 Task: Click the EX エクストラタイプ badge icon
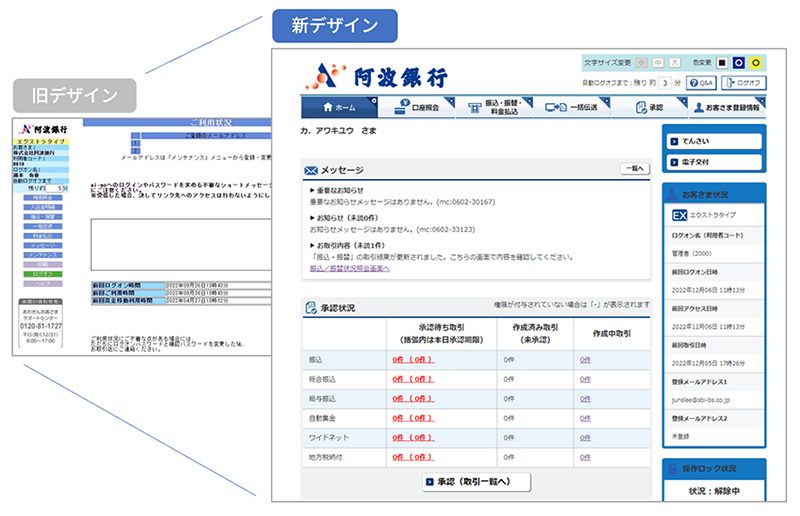(x=679, y=215)
